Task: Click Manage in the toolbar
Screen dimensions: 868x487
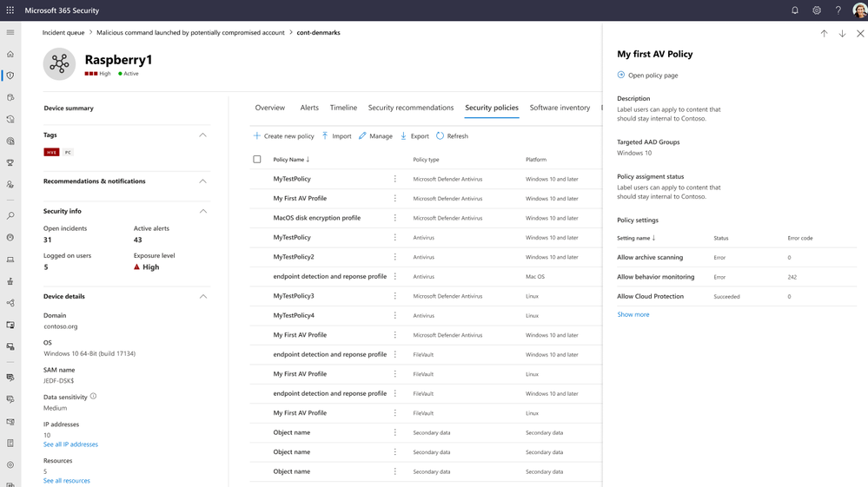Action: tap(375, 136)
